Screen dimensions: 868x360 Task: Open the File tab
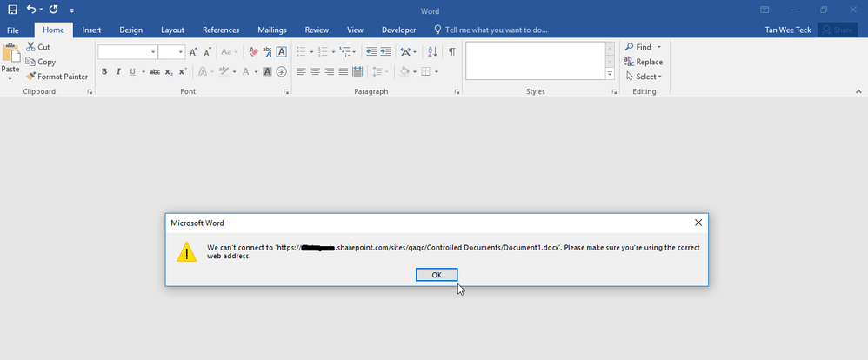click(x=13, y=30)
